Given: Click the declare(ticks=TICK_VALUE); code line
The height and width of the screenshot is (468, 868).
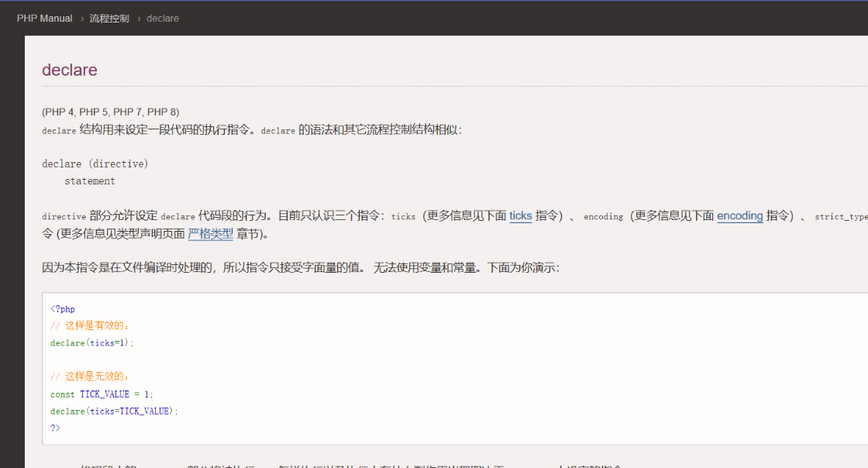Looking at the screenshot, I should (x=113, y=411).
